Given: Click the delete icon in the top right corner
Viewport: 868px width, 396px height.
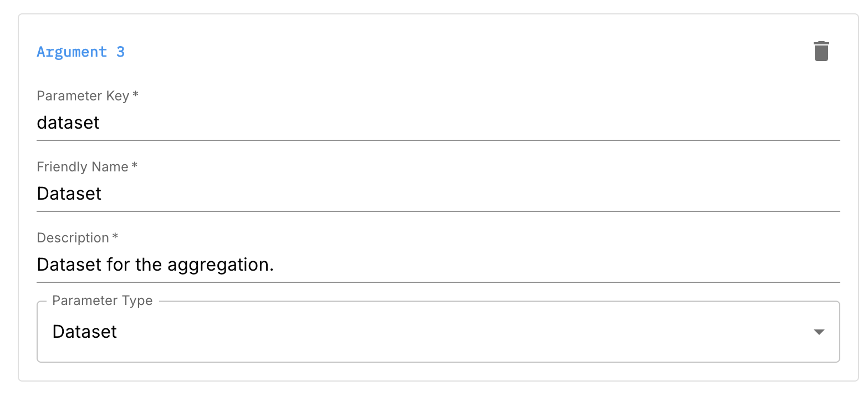Looking at the screenshot, I should click(821, 50).
